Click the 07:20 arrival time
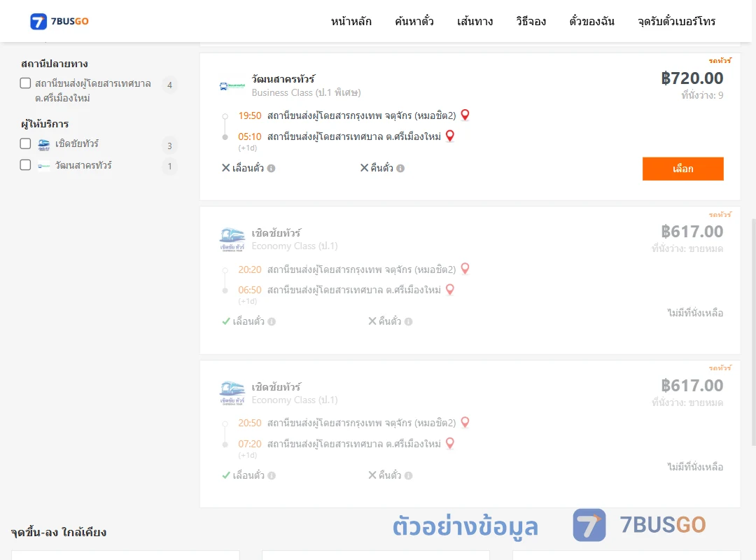Viewport: 756px width, 560px height. pyautogui.click(x=250, y=444)
